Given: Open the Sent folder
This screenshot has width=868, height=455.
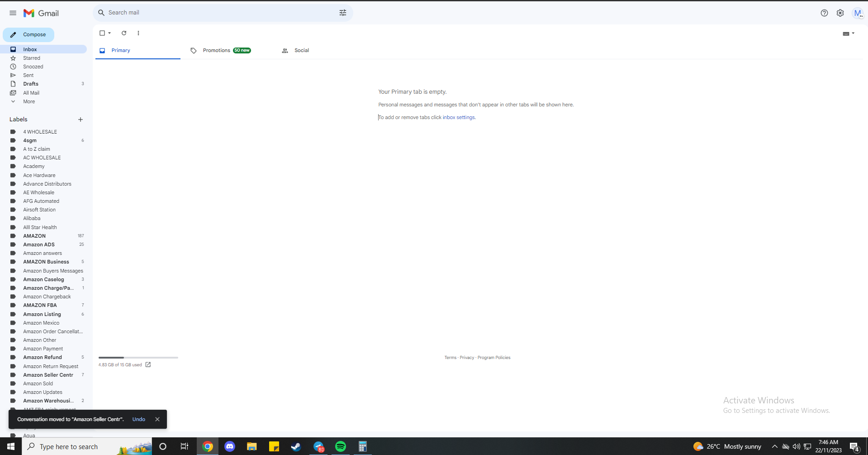Looking at the screenshot, I should (43, 75).
